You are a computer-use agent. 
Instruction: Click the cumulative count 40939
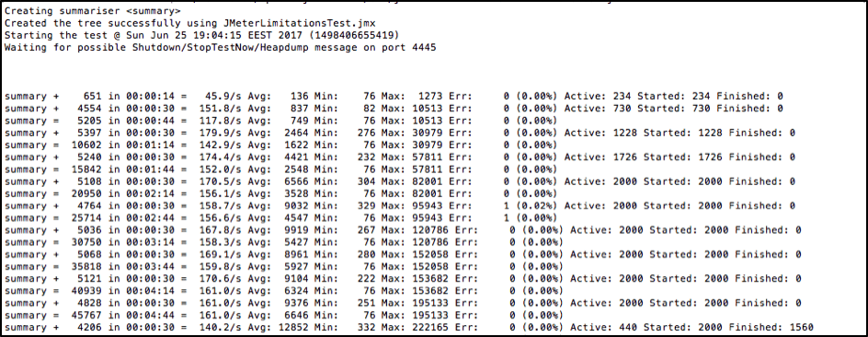coord(86,291)
